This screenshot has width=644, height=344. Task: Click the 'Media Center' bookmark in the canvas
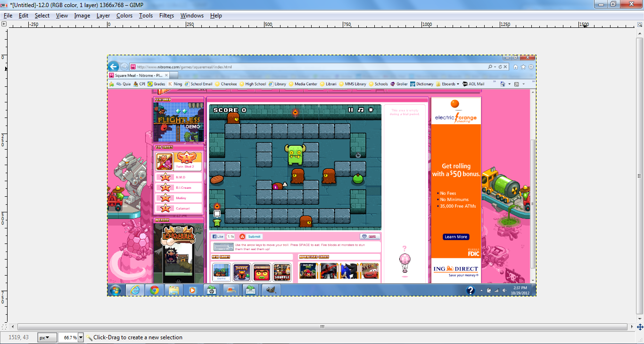303,84
